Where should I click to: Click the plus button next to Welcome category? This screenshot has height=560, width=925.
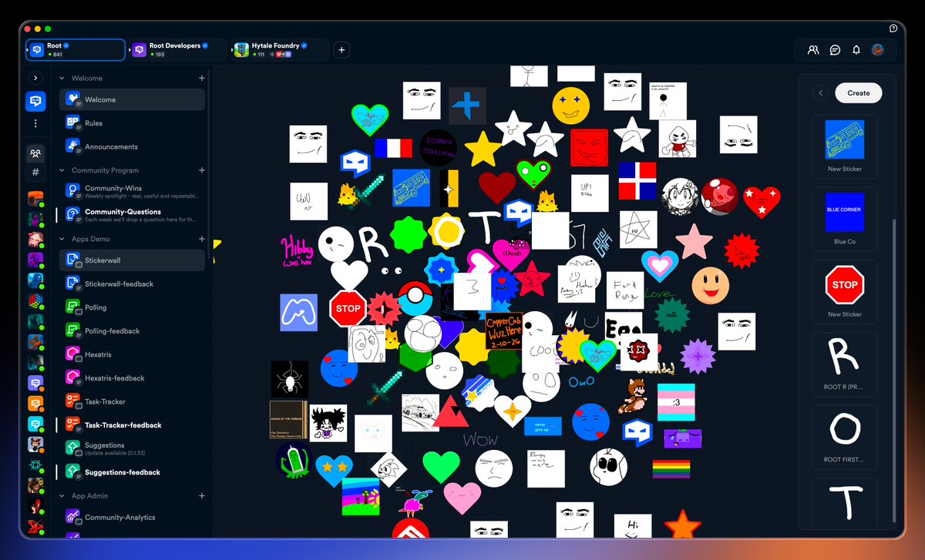click(201, 78)
